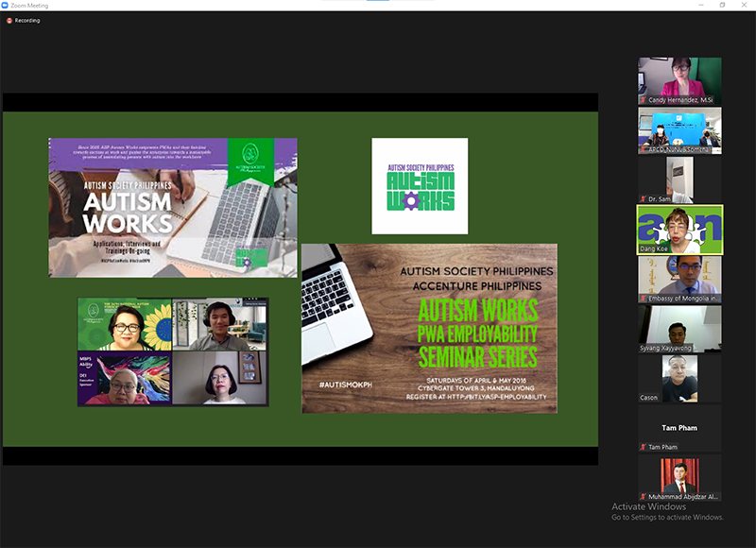Click the '#AUTISMOKPH' hashtag on wooden poster

345,385
